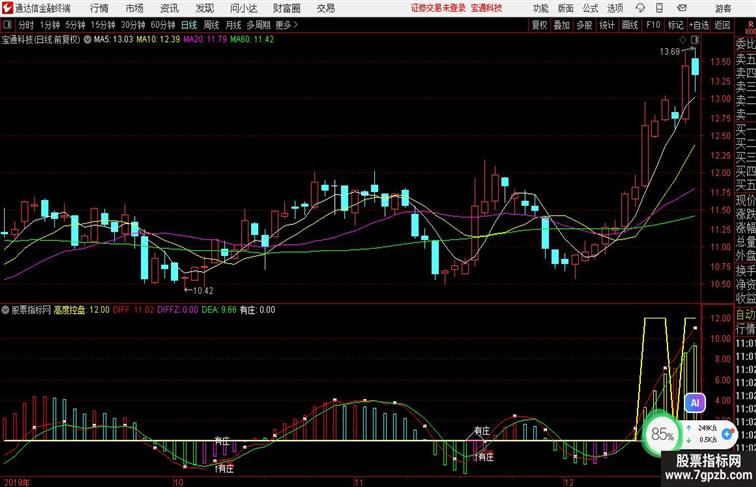756x487 pixels.
Task: Click the 复权 toolbar button
Action: pyautogui.click(x=540, y=25)
